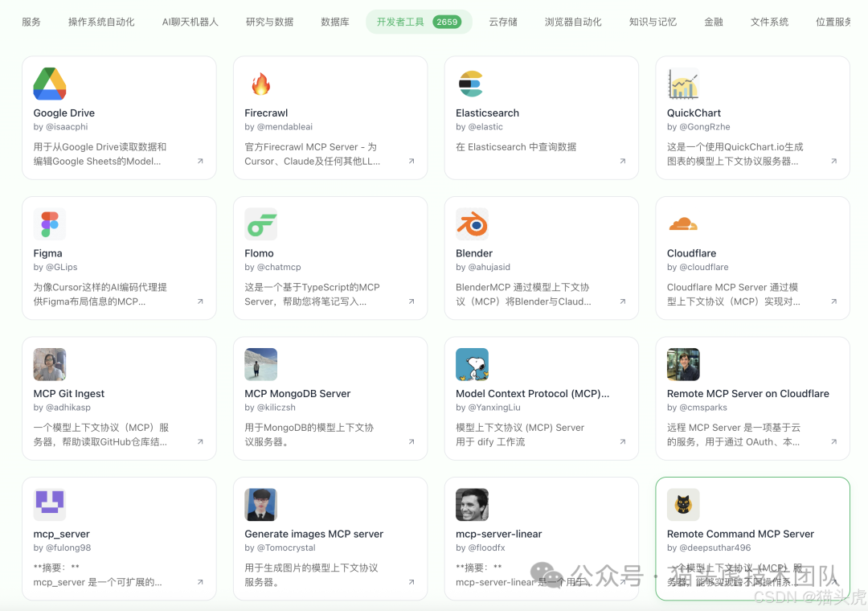Open the QuickChart title link

(694, 113)
